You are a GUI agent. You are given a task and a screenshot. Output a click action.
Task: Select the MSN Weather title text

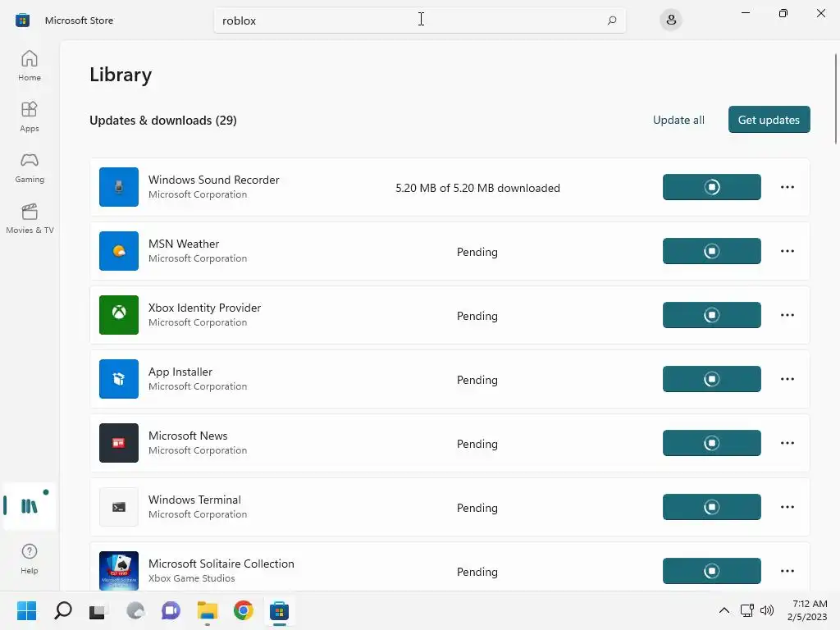tap(184, 244)
